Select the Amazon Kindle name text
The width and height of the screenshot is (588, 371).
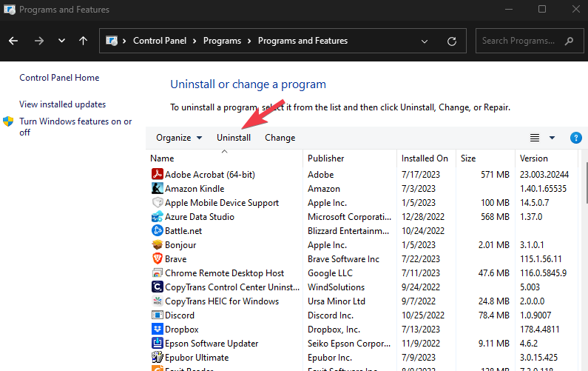click(x=195, y=189)
